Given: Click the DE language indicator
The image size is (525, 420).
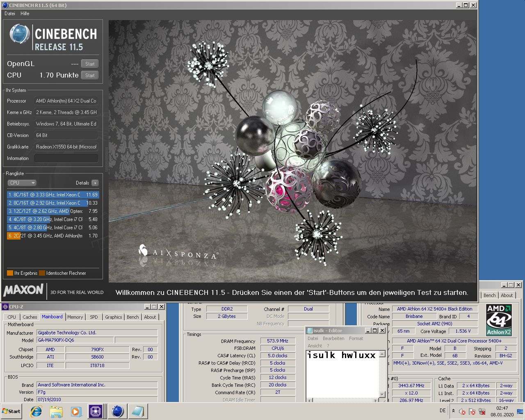Looking at the screenshot, I should 443,411.
